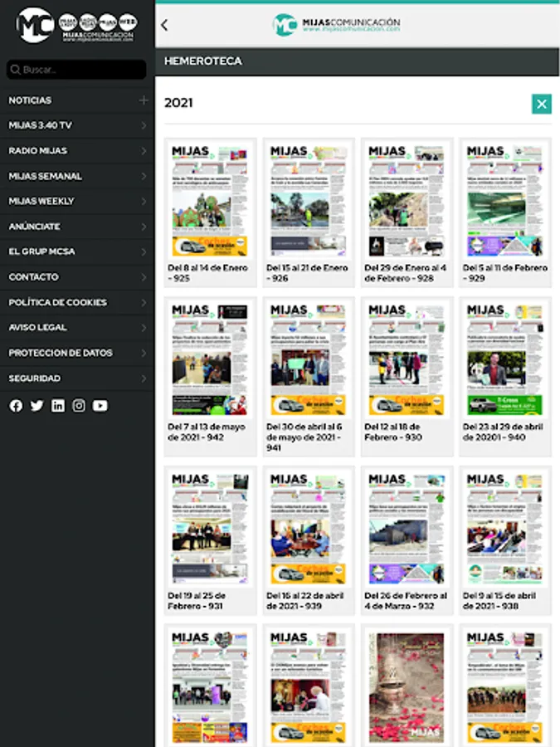Expand Mijas Weekly chevron
The width and height of the screenshot is (560, 747).
tap(144, 201)
